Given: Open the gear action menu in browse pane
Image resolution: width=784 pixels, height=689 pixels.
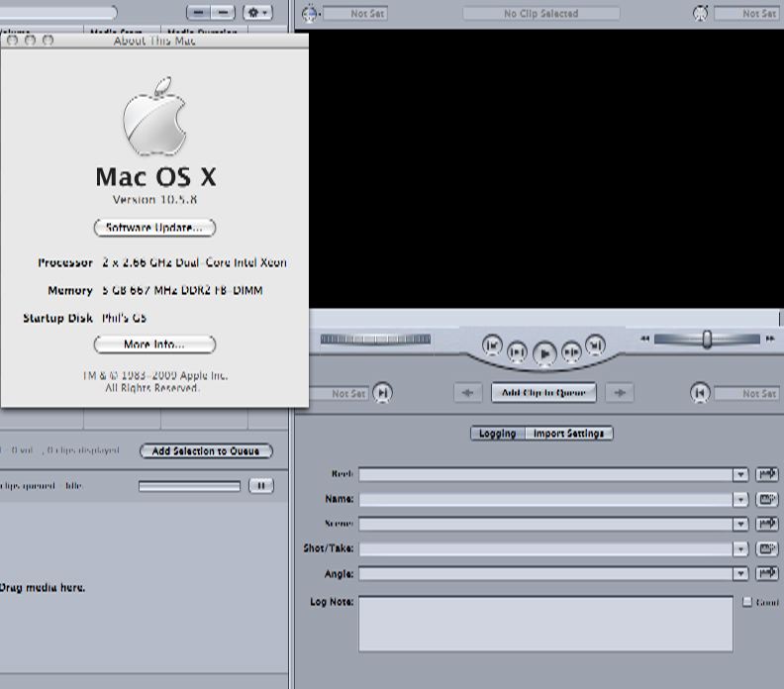Looking at the screenshot, I should tap(257, 13).
